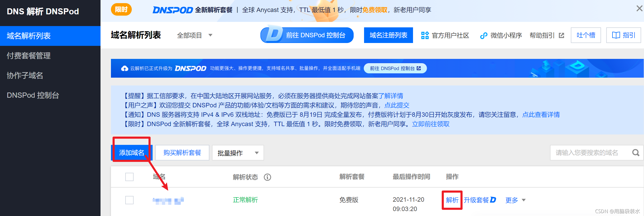Click the 吐个槽 feedback button
Image resolution: width=644 pixels, height=216 pixels.
[586, 35]
